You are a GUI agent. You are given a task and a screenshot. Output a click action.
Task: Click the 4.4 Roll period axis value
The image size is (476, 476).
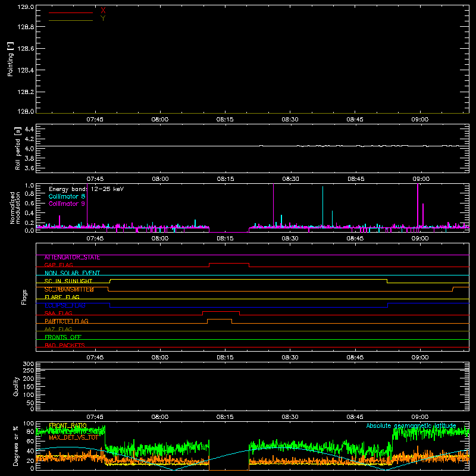point(29,129)
